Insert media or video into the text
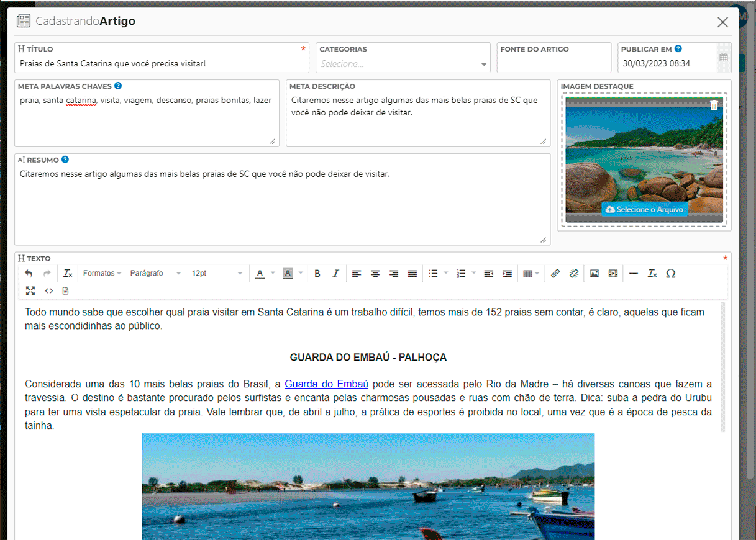Screen dimensions: 756x540 click(x=613, y=273)
